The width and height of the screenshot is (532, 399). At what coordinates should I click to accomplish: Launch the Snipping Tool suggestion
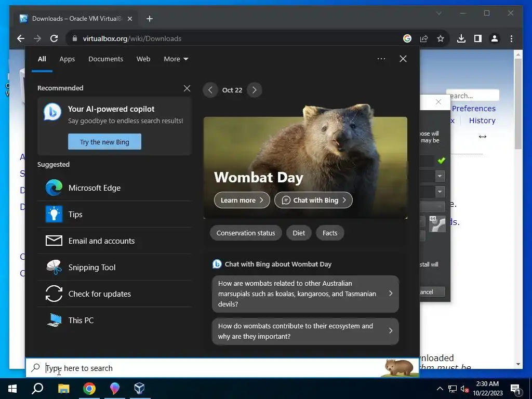pos(114,267)
